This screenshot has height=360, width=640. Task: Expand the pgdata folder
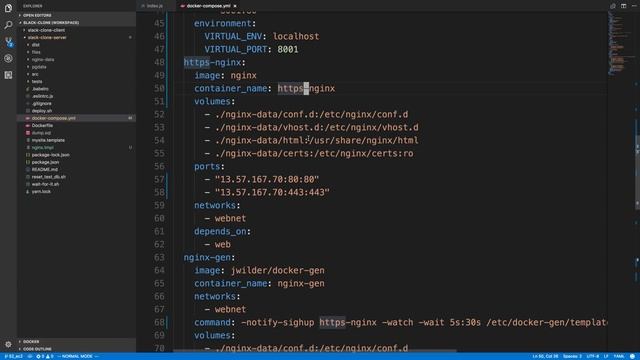tap(39, 67)
